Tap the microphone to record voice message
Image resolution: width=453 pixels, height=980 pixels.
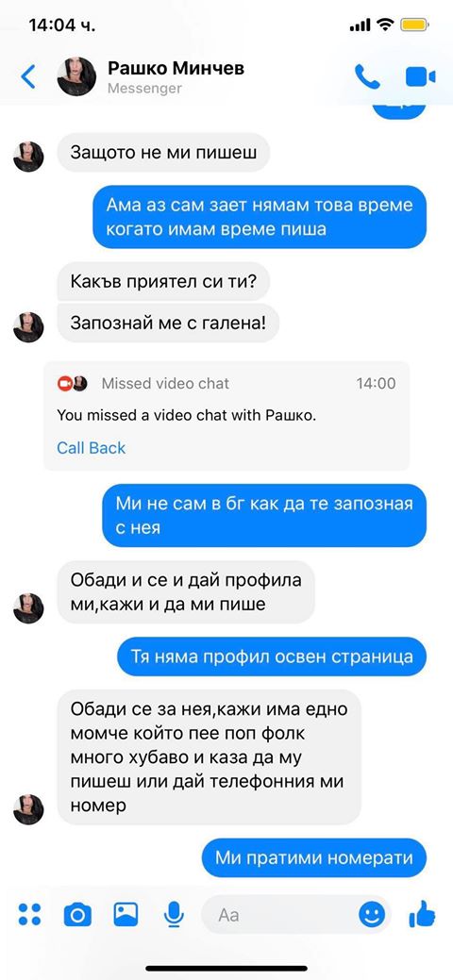[x=174, y=915]
